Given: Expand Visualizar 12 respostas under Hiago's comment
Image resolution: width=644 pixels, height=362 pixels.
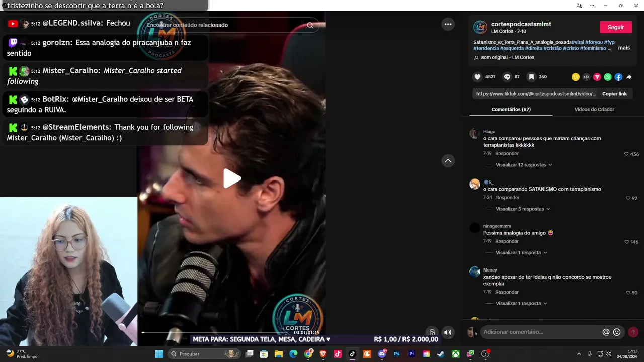Looking at the screenshot, I should pos(524,165).
